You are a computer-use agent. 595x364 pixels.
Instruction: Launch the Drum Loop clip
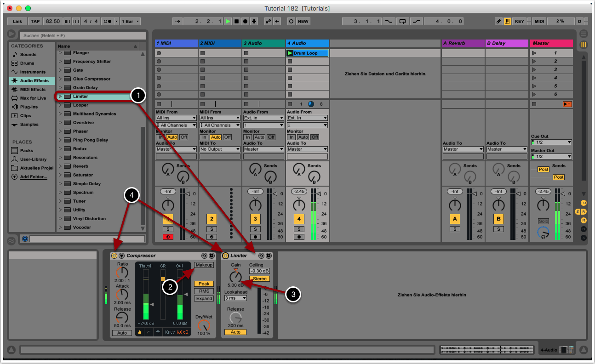[290, 53]
